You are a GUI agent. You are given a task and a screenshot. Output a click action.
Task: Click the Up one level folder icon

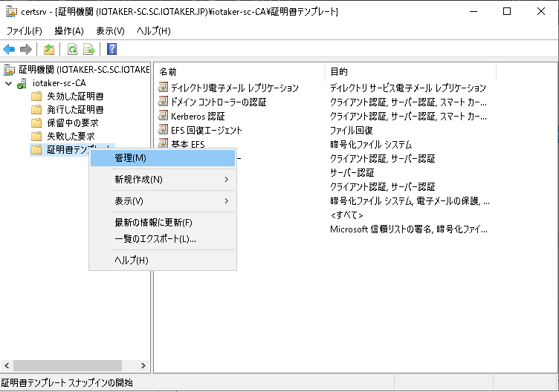pyautogui.click(x=48, y=50)
